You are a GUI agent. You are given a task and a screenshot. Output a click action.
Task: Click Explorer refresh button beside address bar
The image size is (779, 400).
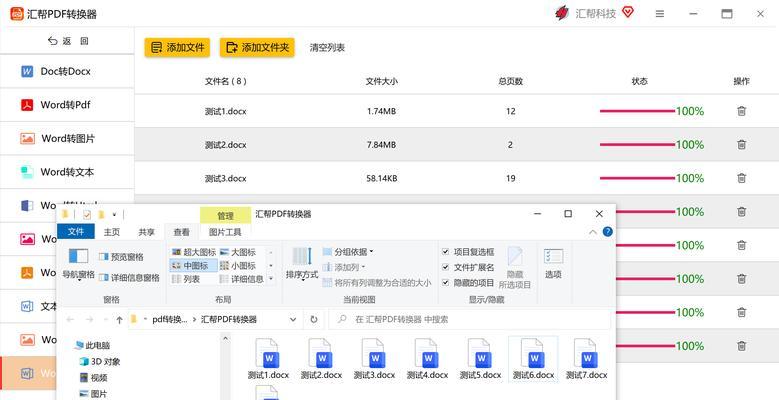click(314, 320)
